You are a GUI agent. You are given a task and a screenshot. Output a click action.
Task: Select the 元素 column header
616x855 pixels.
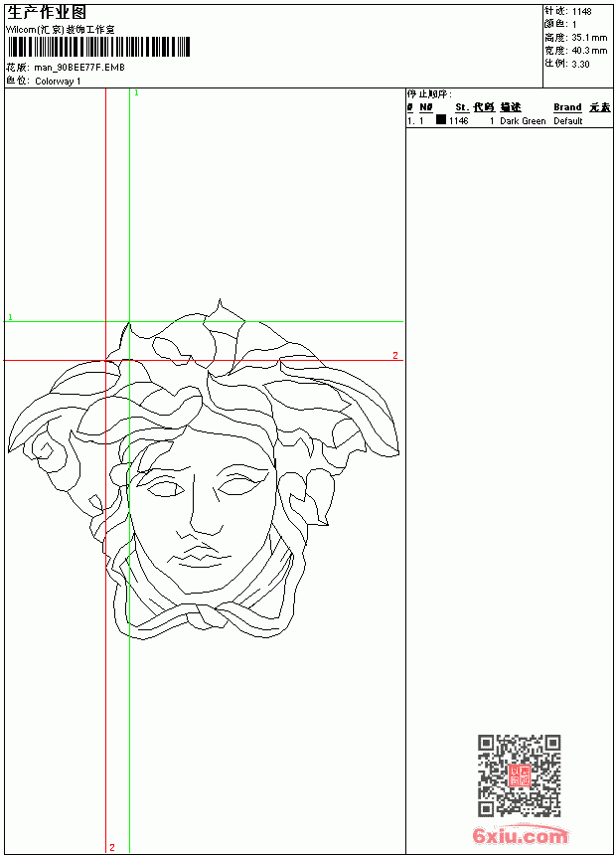point(600,107)
